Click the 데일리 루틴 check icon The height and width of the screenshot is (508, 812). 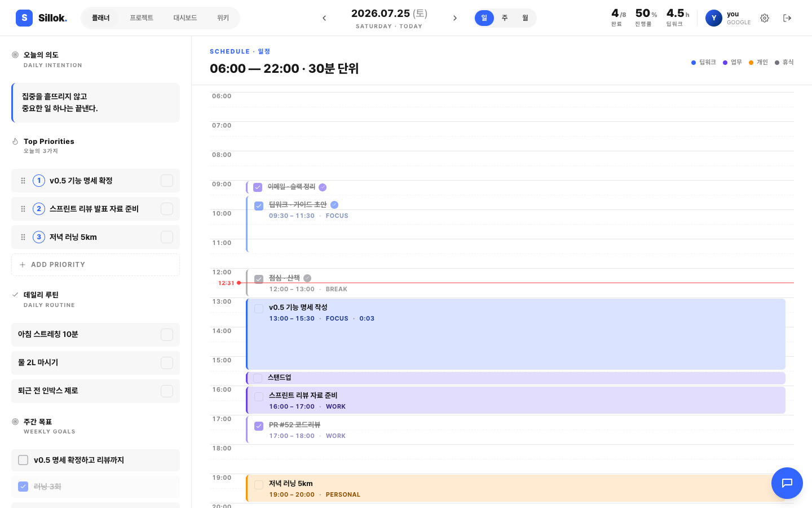[15, 295]
